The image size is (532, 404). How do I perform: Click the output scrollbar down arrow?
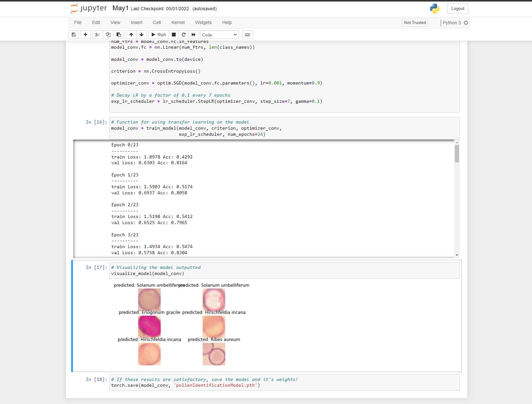point(457,255)
